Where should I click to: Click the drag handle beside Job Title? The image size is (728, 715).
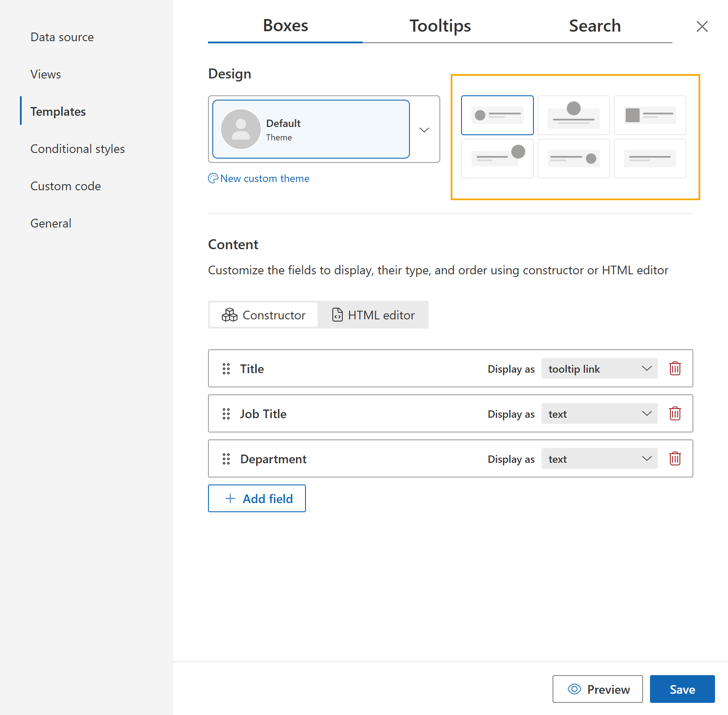point(226,413)
